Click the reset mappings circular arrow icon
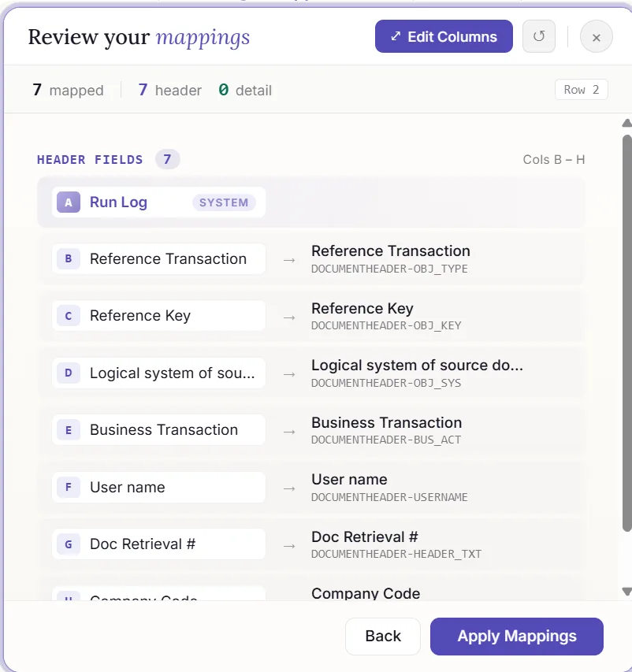Viewport: 632px width, 672px height. [x=539, y=36]
